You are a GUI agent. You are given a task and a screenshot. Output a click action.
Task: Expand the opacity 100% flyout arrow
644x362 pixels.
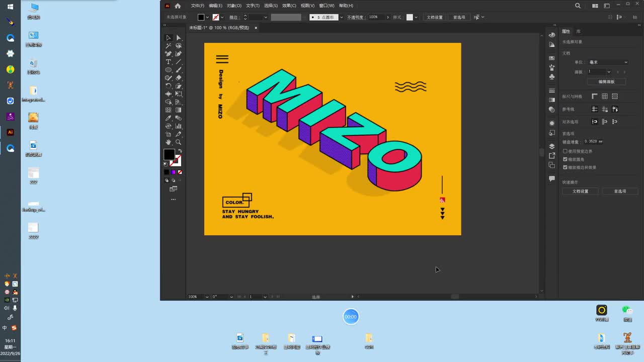[x=387, y=17]
